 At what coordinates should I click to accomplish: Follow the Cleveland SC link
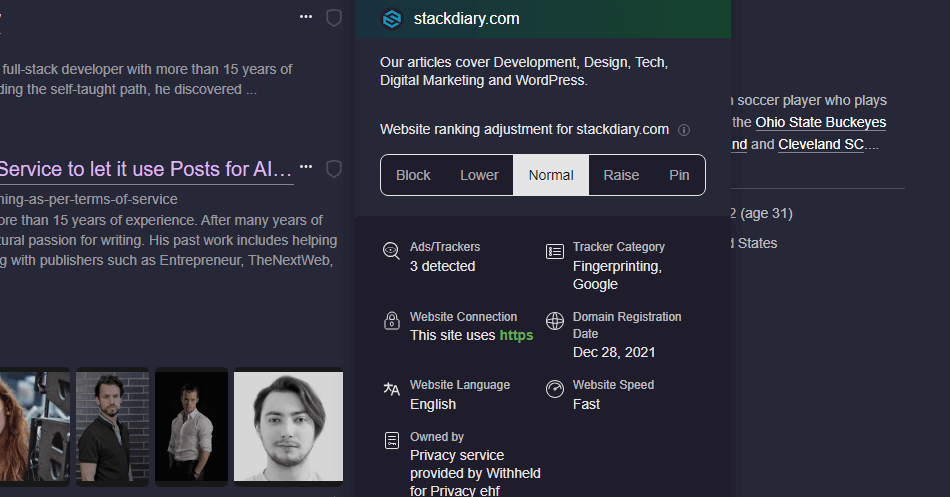[x=821, y=144]
